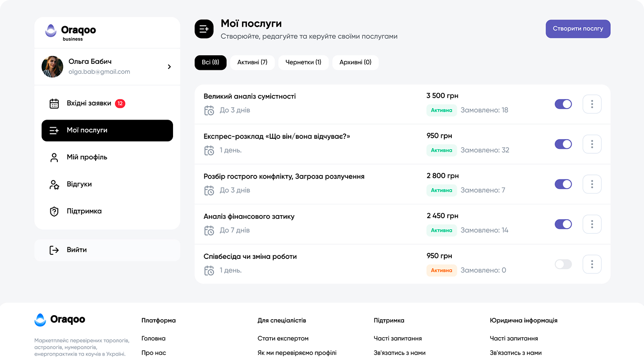Viewport: 644px width, 362px height.
Task: Click deadline icon for Великий аналіз сумісності
Action: 209,111
